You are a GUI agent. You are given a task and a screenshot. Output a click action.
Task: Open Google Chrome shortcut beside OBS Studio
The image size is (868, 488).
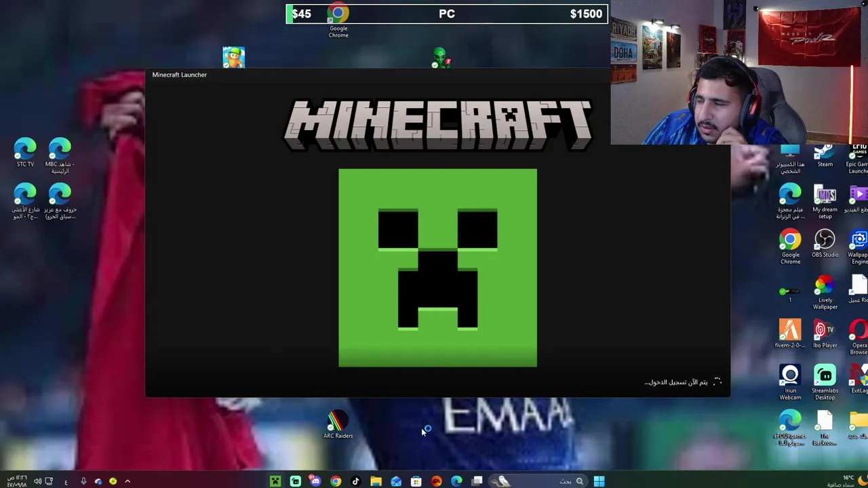coord(790,247)
